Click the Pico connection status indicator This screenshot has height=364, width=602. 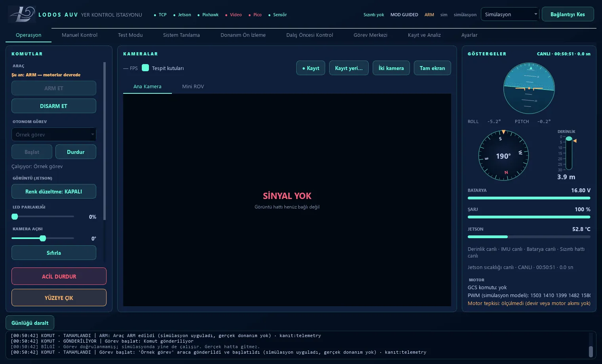pos(255,15)
